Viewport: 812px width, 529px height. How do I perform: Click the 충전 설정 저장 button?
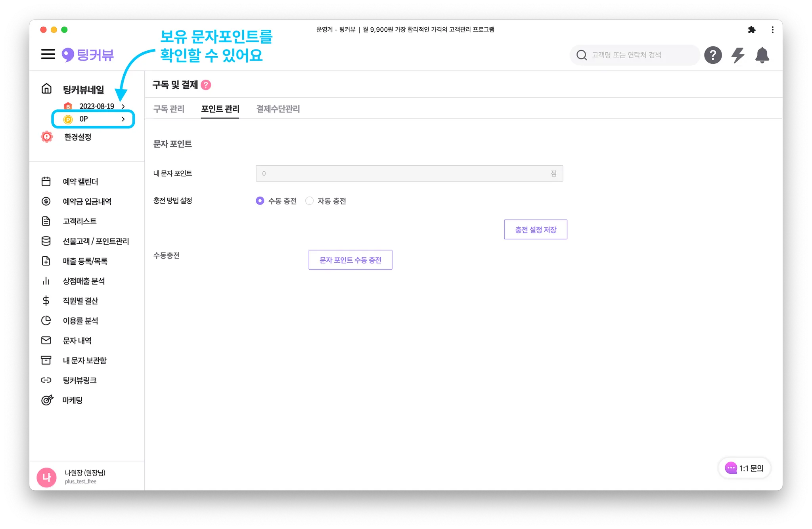535,229
